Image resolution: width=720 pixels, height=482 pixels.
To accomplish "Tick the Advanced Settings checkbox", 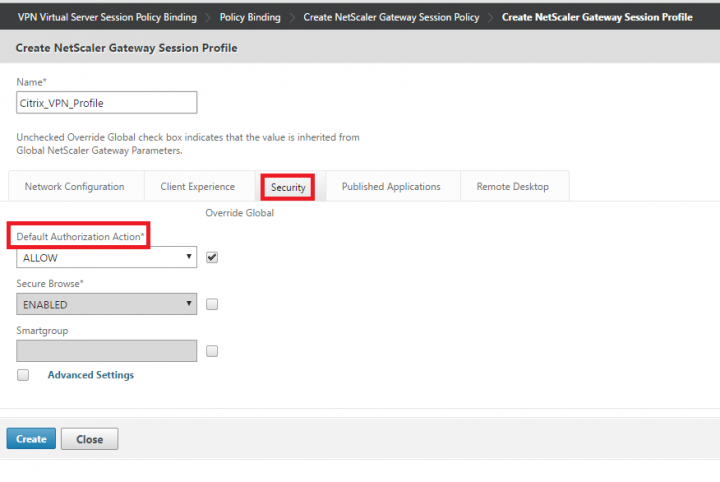I will point(23,375).
